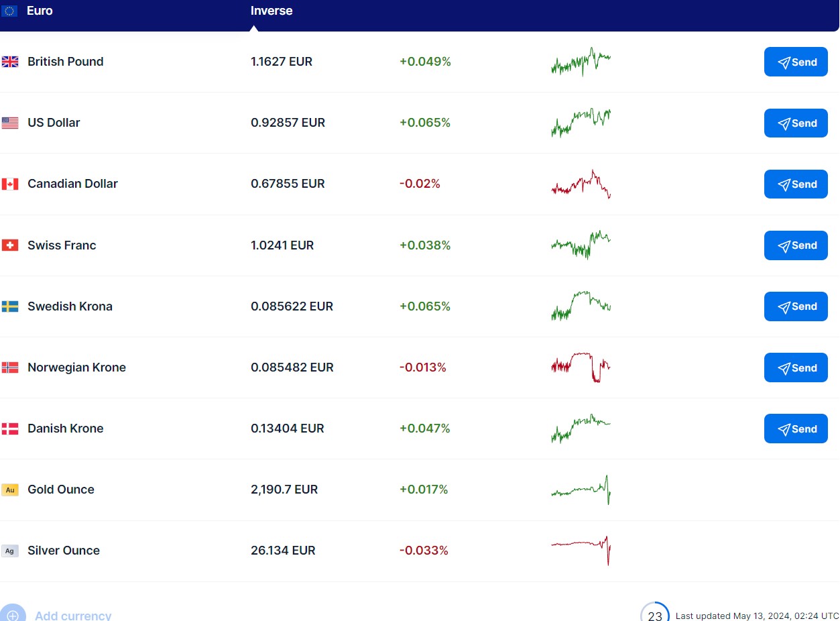Image resolution: width=840 pixels, height=621 pixels.
Task: Click the Silver Ounce Ag icon
Action: pyautogui.click(x=10, y=551)
